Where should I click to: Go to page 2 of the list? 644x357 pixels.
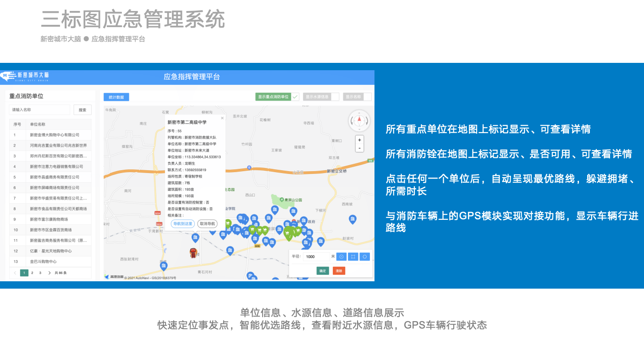click(32, 273)
